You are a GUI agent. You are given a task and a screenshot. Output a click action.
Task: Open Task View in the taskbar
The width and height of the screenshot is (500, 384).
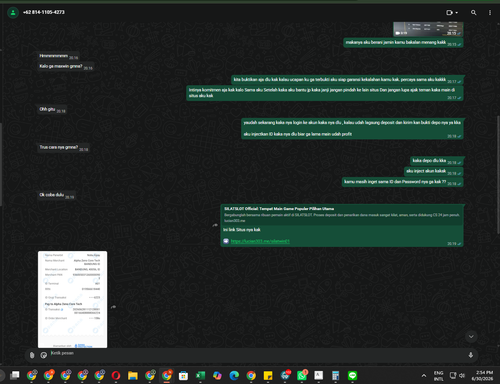15,376
